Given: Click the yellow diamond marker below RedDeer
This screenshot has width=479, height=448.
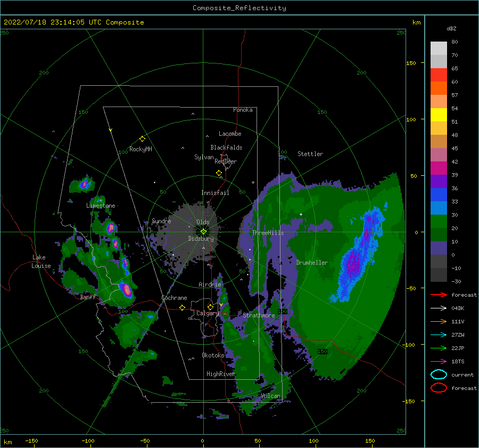Looking at the screenshot, I should pos(219,173).
